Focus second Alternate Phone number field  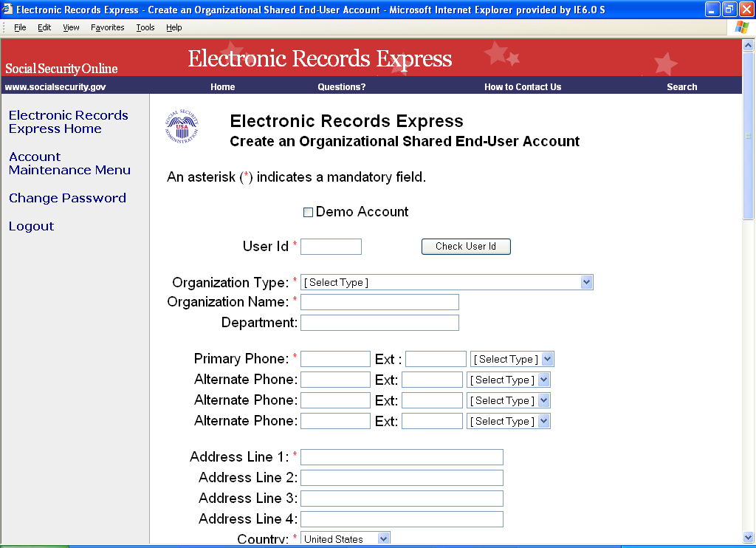(x=335, y=400)
